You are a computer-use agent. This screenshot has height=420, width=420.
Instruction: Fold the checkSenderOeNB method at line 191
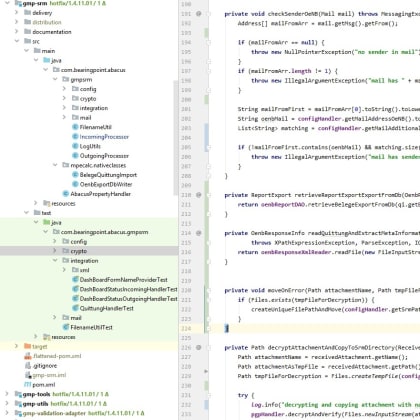pos(209,14)
